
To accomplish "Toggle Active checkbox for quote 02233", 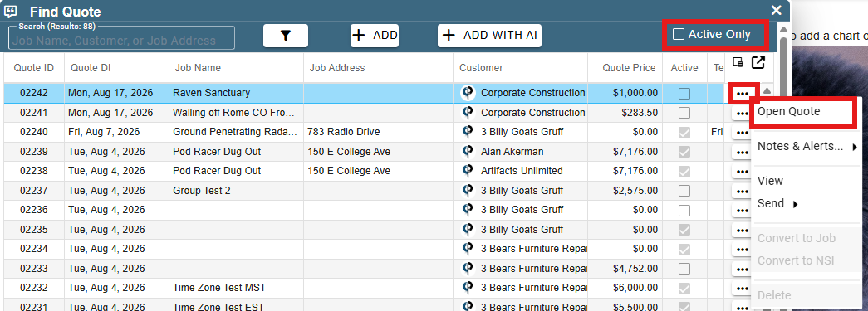I will click(x=684, y=269).
